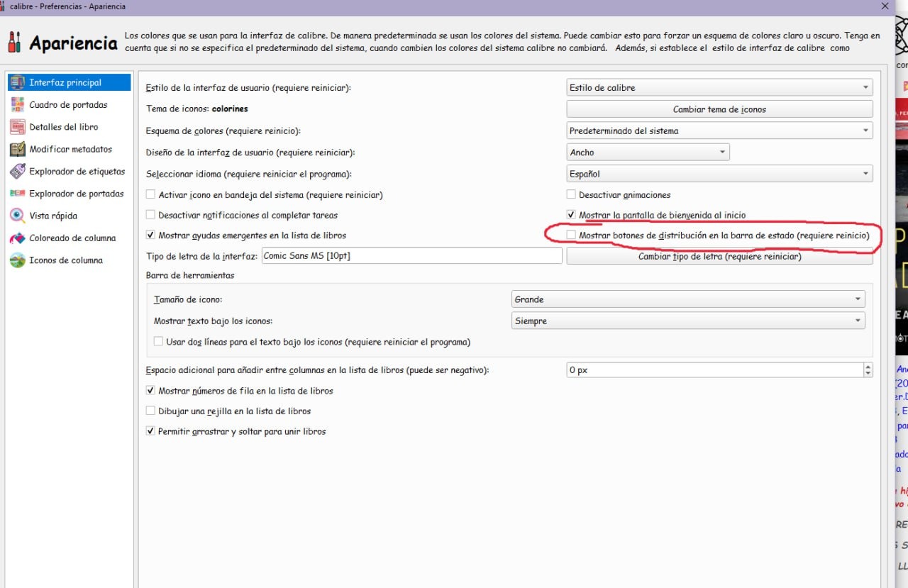Open the Español language dropdown
The height and width of the screenshot is (588, 908).
[719, 174]
